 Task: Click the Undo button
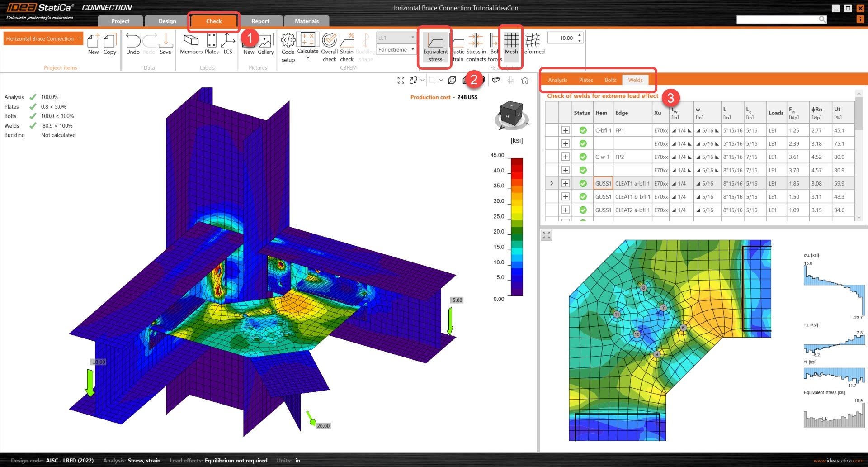pyautogui.click(x=133, y=45)
